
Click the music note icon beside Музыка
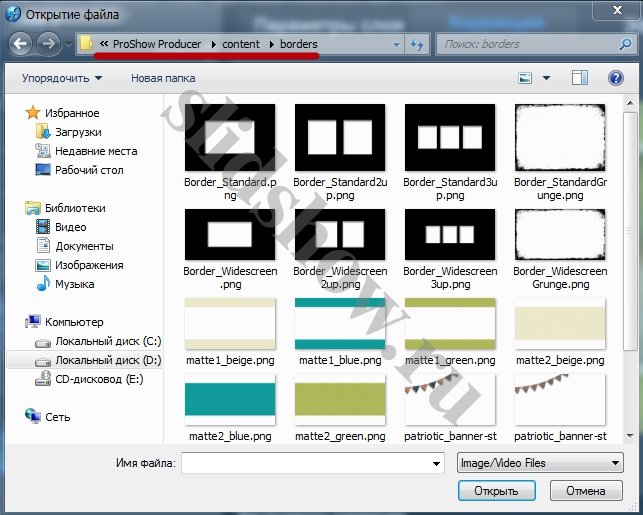pyautogui.click(x=43, y=283)
